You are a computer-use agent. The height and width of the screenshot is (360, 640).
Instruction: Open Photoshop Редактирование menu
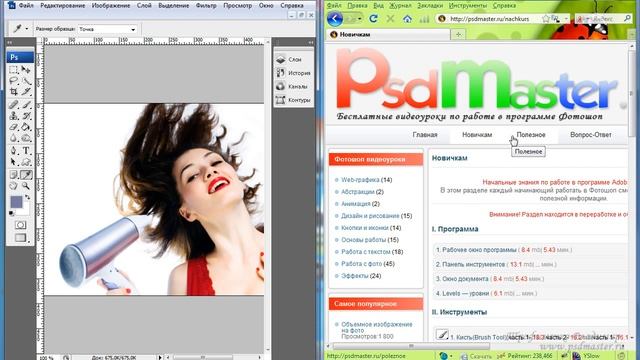pos(63,6)
